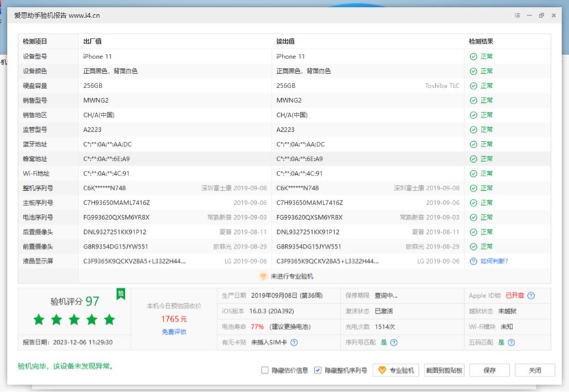
Task: Enable the 隐藏估价信息 checkbox
Action: [264, 370]
